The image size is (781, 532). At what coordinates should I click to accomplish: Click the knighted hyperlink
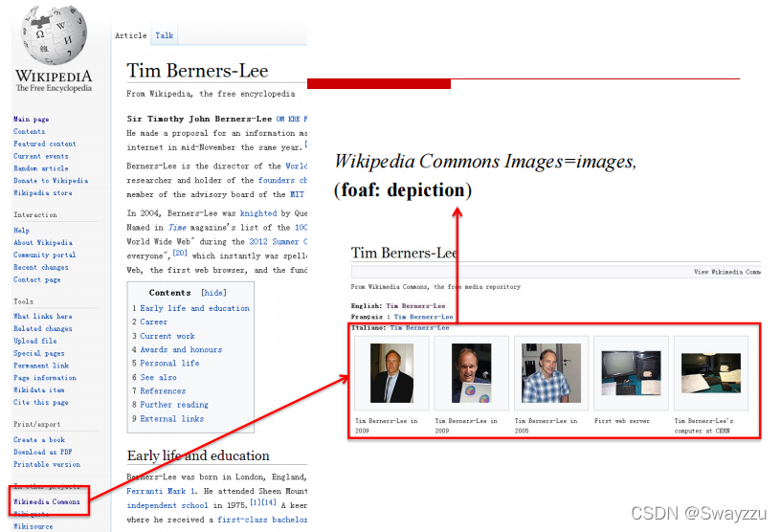point(258,213)
